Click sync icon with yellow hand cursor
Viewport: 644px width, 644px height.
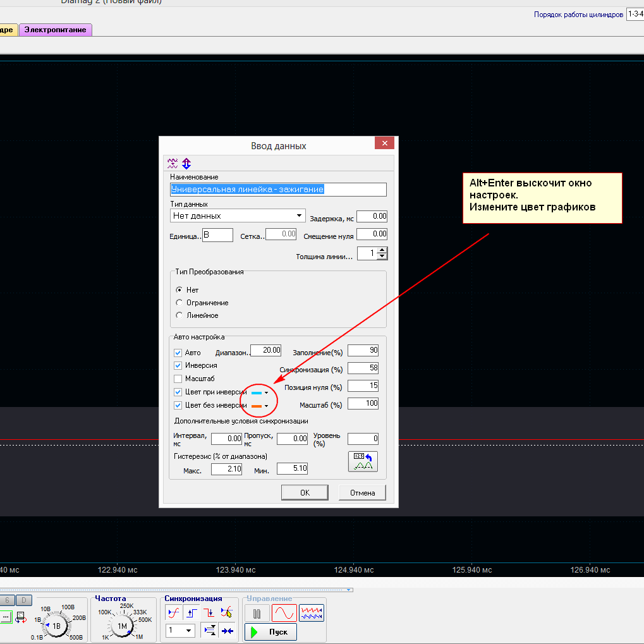227,613
